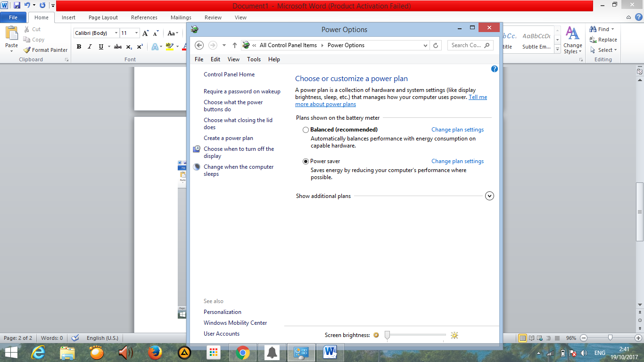Apply strikethrough formatting in Word
The image size is (644, 362).
118,47
